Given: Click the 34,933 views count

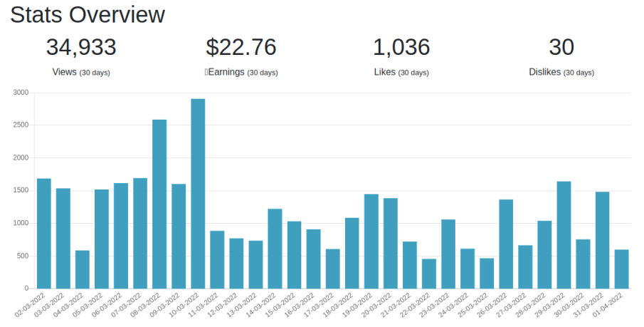Looking at the screenshot, I should click(81, 47).
